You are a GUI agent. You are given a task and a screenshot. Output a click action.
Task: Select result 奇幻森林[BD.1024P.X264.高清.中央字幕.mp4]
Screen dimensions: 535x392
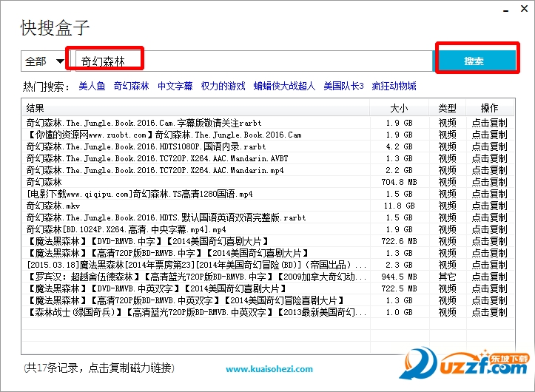pos(127,229)
